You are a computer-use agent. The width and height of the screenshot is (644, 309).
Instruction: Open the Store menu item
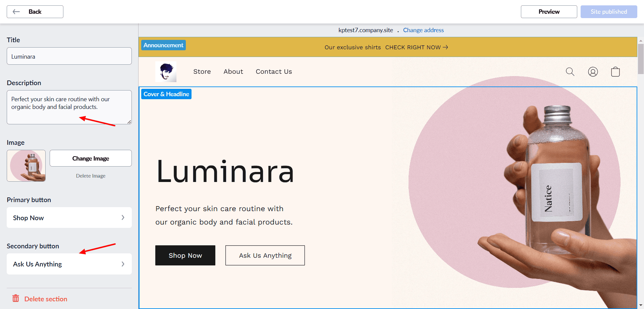click(x=202, y=72)
